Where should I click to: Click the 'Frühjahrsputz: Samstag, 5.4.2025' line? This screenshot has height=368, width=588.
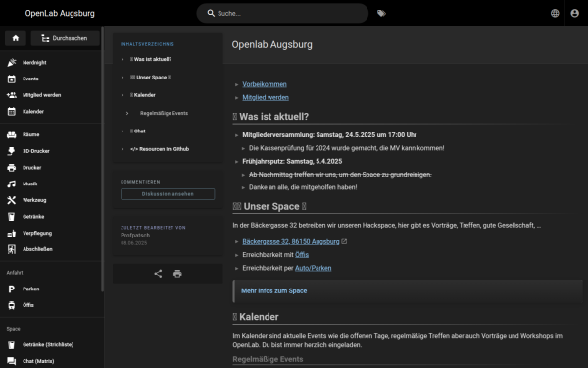tap(292, 162)
